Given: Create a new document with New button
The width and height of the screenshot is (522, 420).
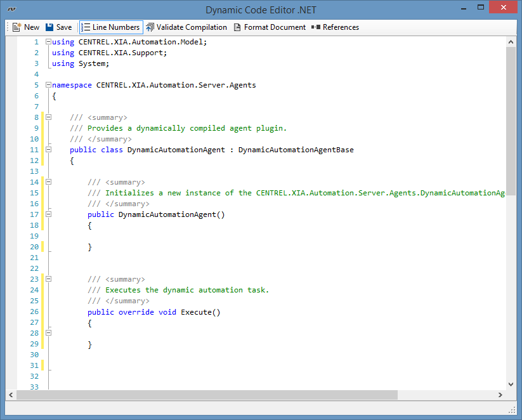Looking at the screenshot, I should click(26, 27).
